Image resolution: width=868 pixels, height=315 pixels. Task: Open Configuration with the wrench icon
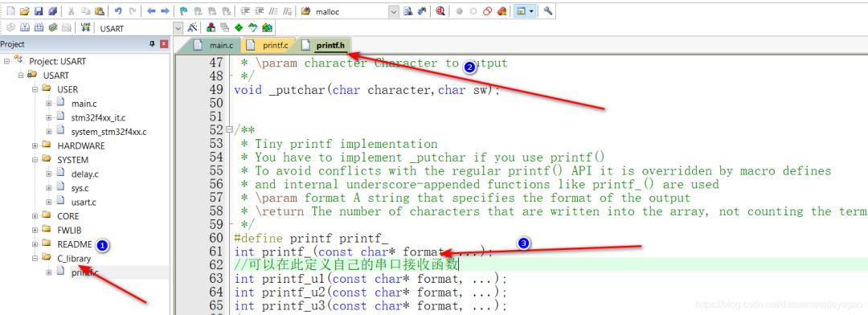coord(548,11)
